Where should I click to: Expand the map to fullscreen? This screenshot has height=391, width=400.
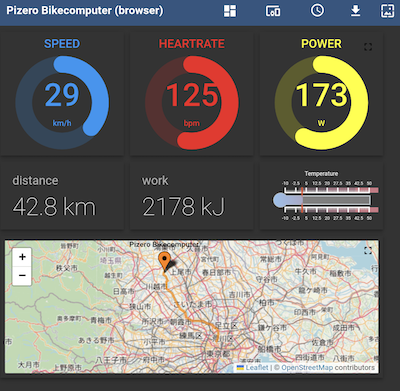368,251
